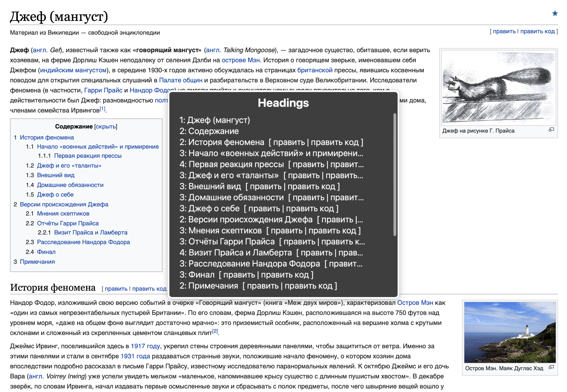
Task: Select '4: Первая реакция прессы' in Headings list
Action: pyautogui.click(x=272, y=164)
